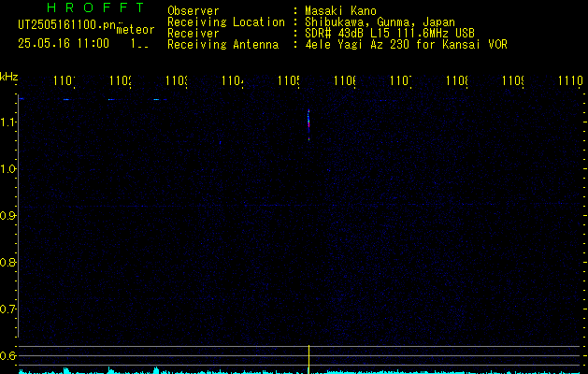
Task: Click the yellow peak marker in power graph
Action: point(308,359)
